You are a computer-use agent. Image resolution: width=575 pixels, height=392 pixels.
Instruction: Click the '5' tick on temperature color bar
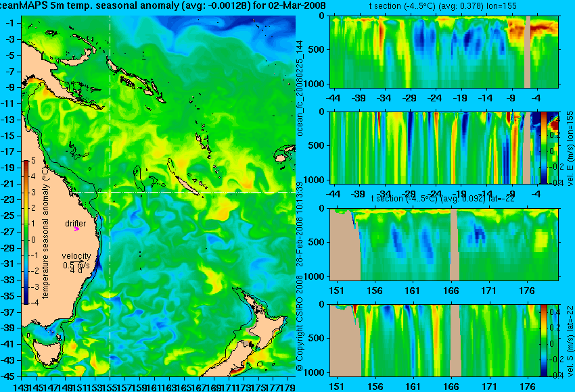click(33, 160)
